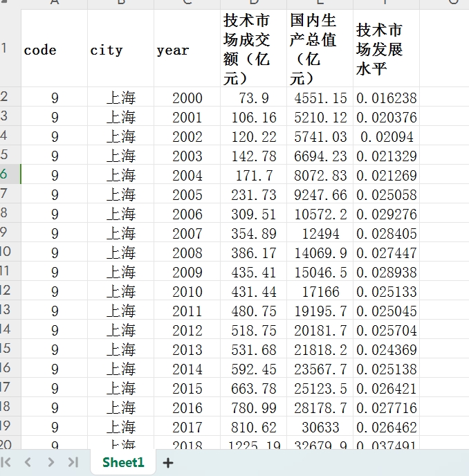Select cell with value 142.78
The image size is (469, 476).
click(x=253, y=156)
